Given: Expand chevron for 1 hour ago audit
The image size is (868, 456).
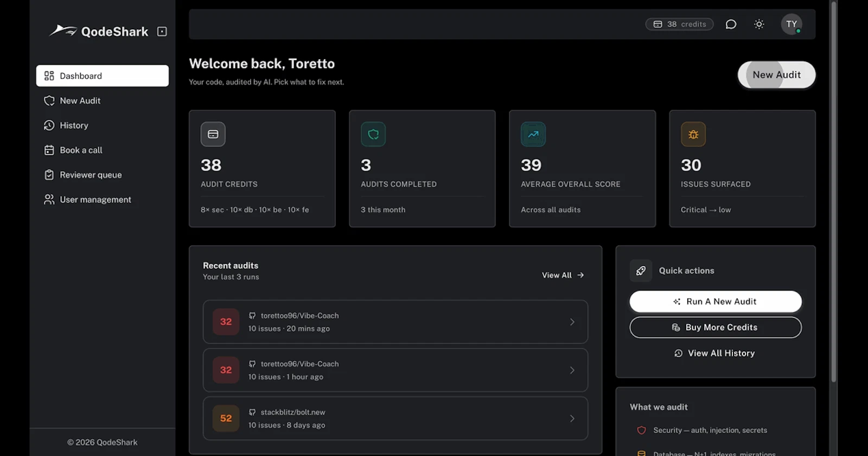Looking at the screenshot, I should (572, 370).
